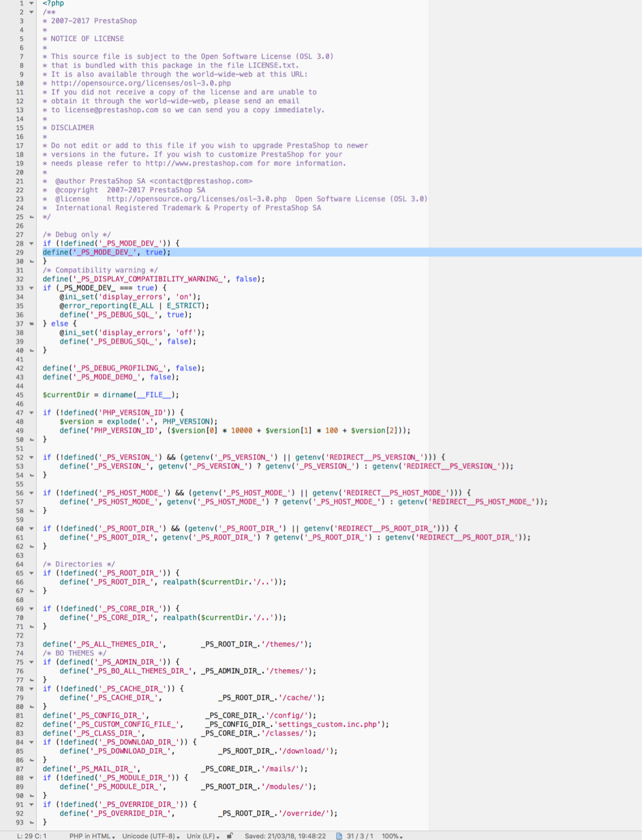Click the '/* Compatibility warning */' comment
Image resolution: width=642 pixels, height=840 pixels.
(100, 270)
